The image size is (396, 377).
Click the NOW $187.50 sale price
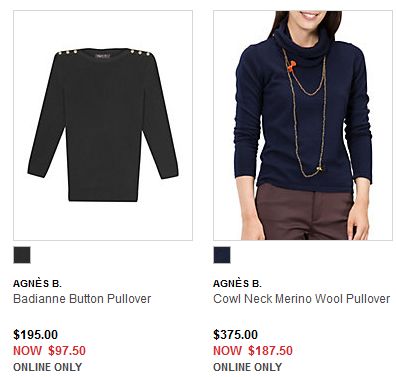click(253, 351)
